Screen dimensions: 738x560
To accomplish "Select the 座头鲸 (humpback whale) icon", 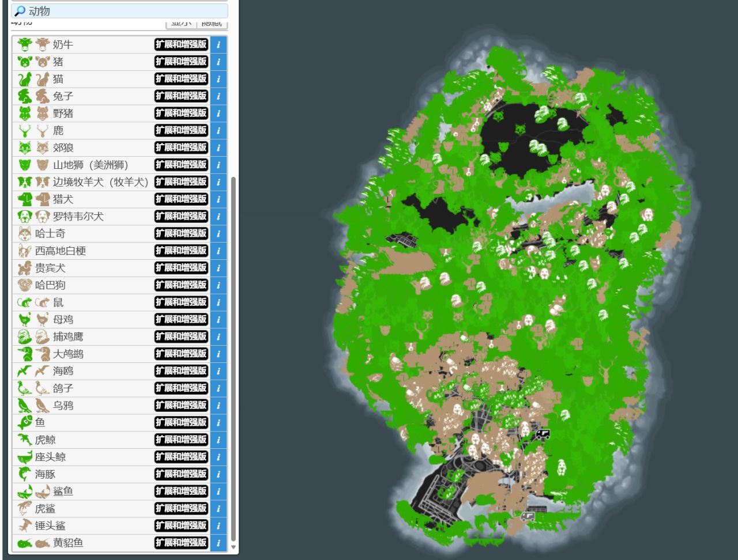I will pos(24,457).
